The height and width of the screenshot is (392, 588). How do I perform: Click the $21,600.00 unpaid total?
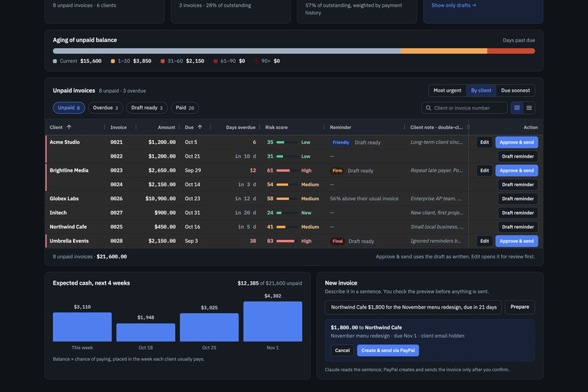click(x=112, y=256)
